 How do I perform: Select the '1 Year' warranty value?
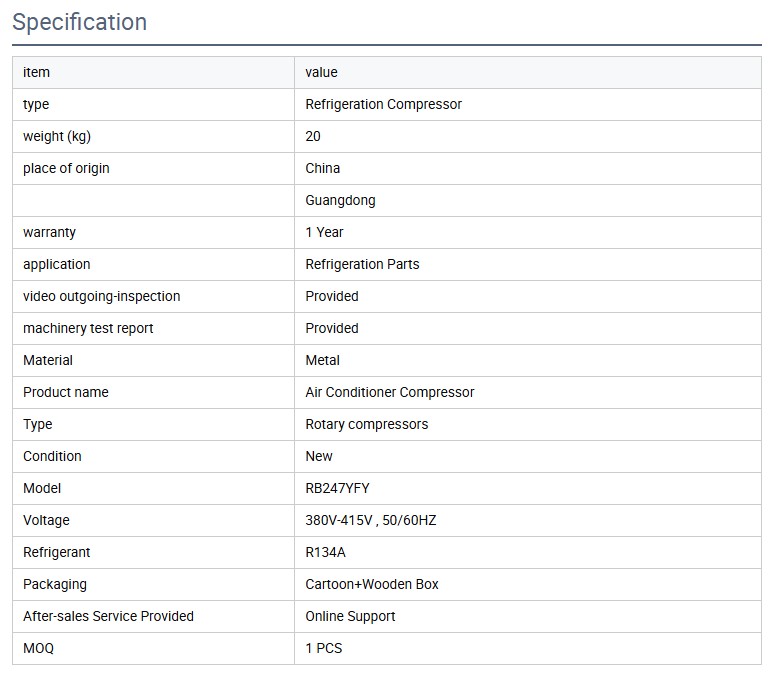(324, 232)
